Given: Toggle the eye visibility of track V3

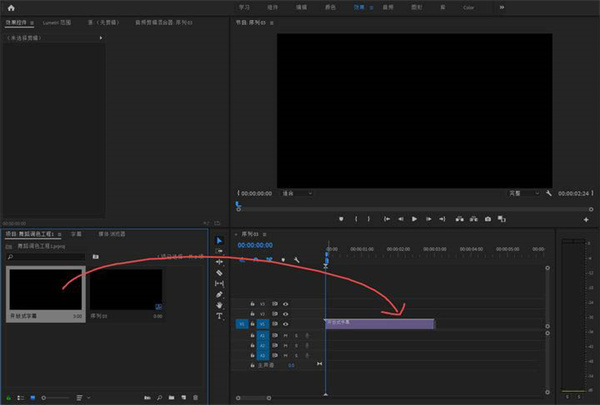Looking at the screenshot, I should [x=285, y=303].
